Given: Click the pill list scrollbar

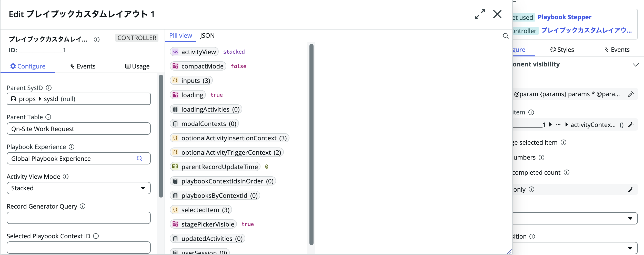Looking at the screenshot, I should [x=311, y=144].
